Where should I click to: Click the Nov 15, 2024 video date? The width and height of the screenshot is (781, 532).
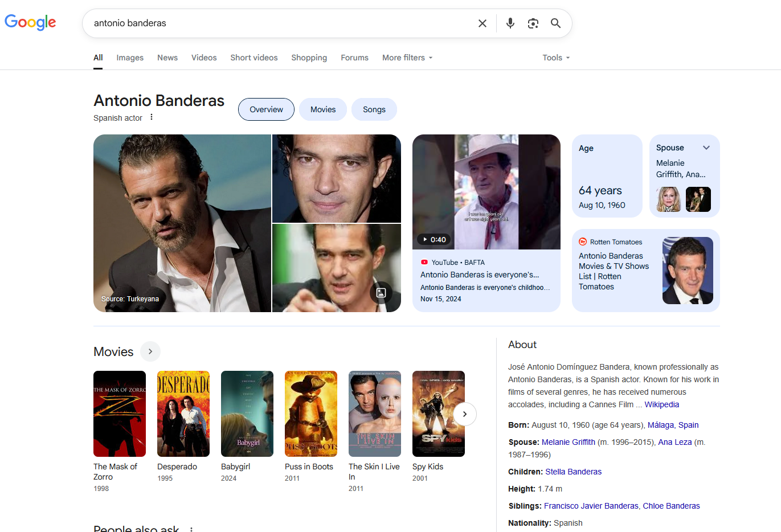(441, 299)
